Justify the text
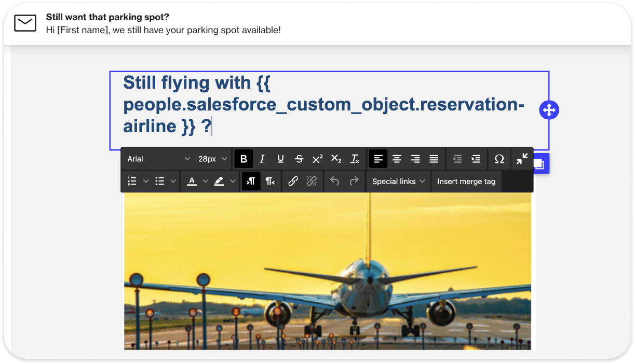635x364 pixels. coord(434,159)
